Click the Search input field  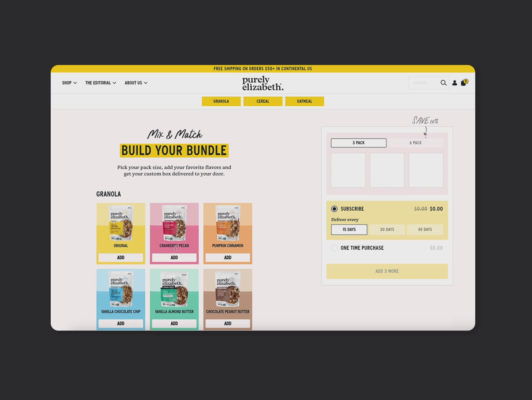coord(423,83)
